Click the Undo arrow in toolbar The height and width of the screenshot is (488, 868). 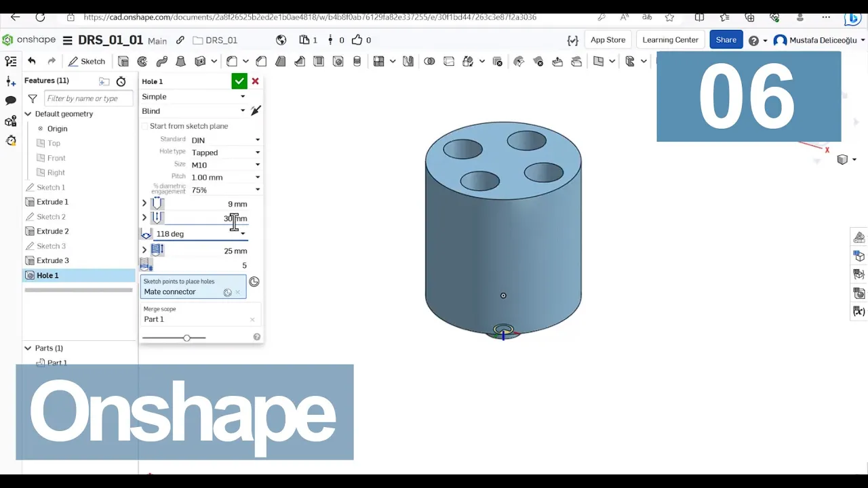pos(32,61)
